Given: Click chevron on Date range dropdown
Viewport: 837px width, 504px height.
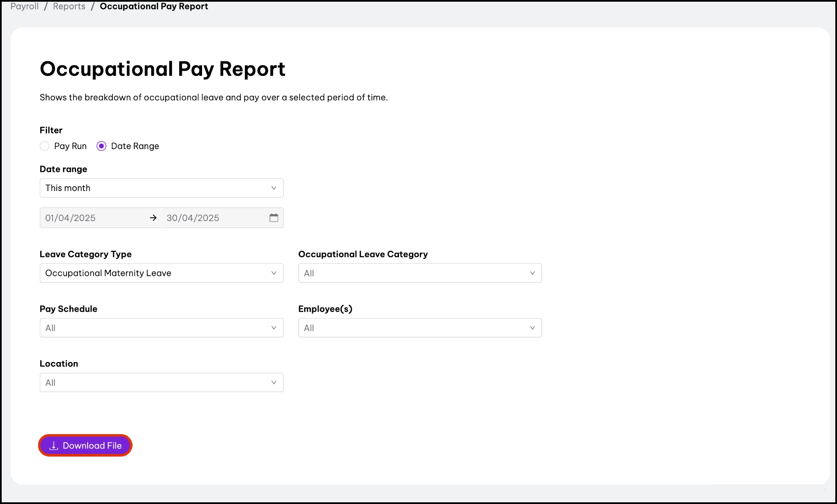Looking at the screenshot, I should coord(274,188).
